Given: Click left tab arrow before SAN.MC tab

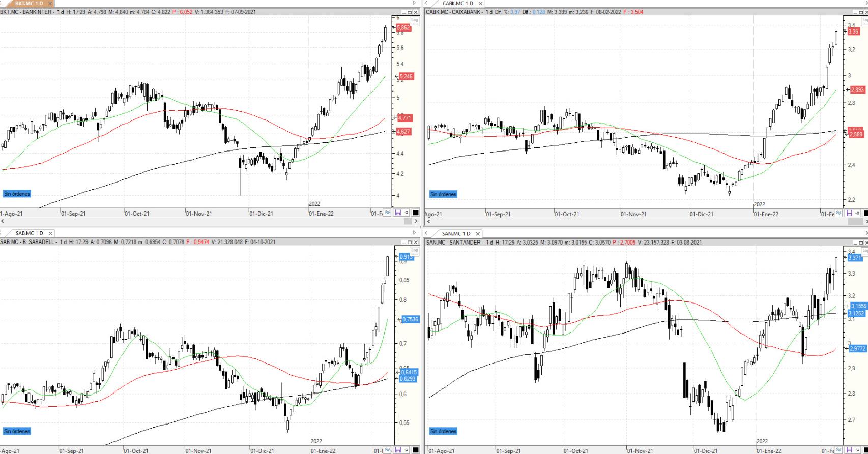Looking at the screenshot, I should tap(427, 234).
